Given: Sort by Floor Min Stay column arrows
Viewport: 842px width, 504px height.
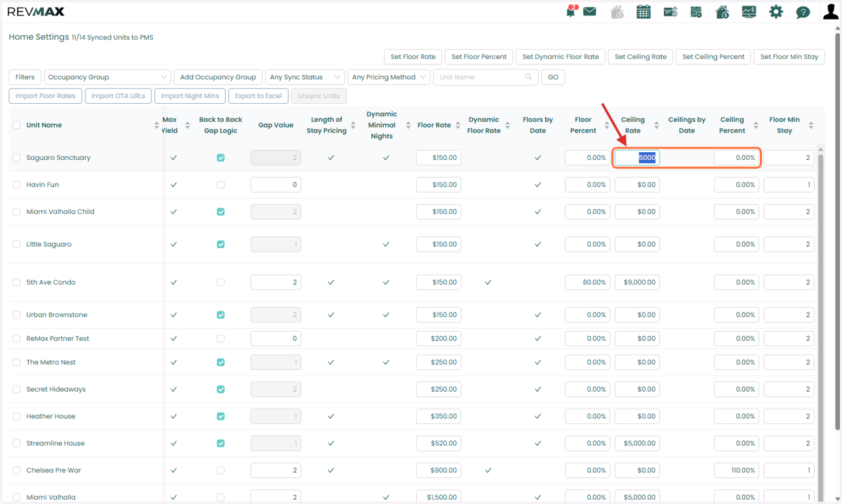Looking at the screenshot, I should 811,125.
